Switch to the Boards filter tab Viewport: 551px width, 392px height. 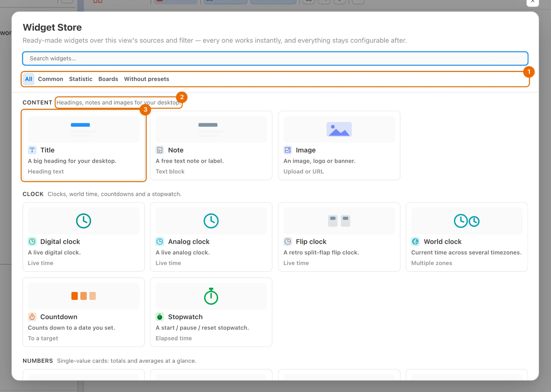[x=108, y=79]
